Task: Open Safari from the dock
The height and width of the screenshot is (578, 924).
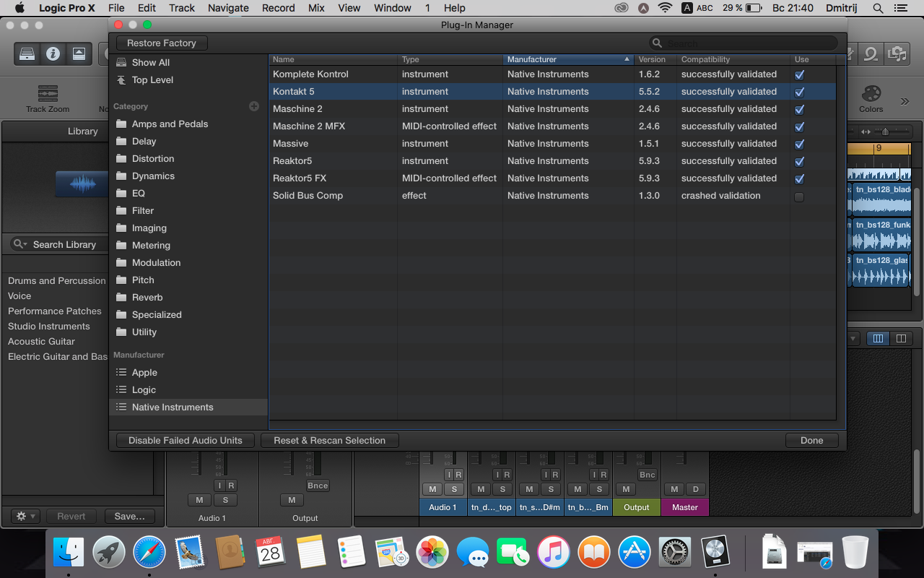Action: [x=149, y=553]
